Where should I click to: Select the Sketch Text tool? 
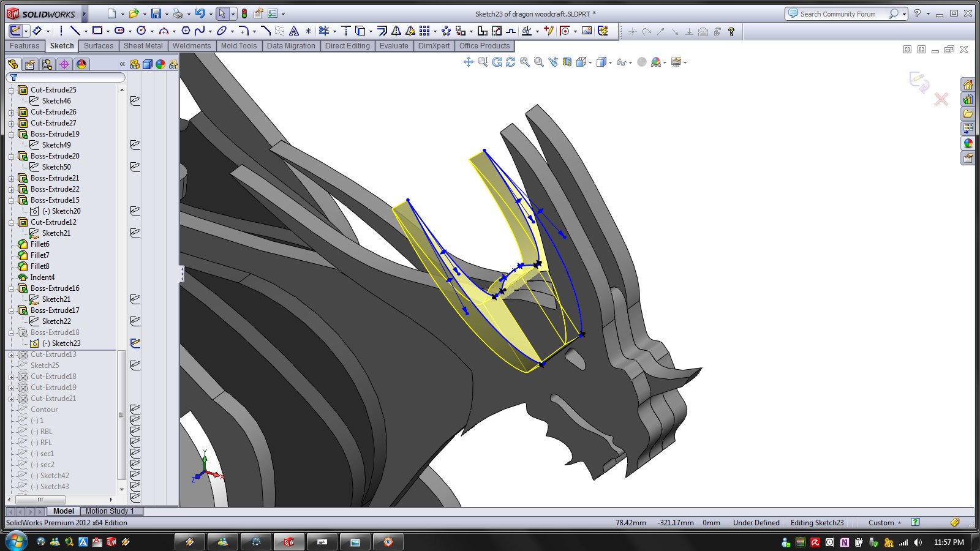pyautogui.click(x=294, y=31)
